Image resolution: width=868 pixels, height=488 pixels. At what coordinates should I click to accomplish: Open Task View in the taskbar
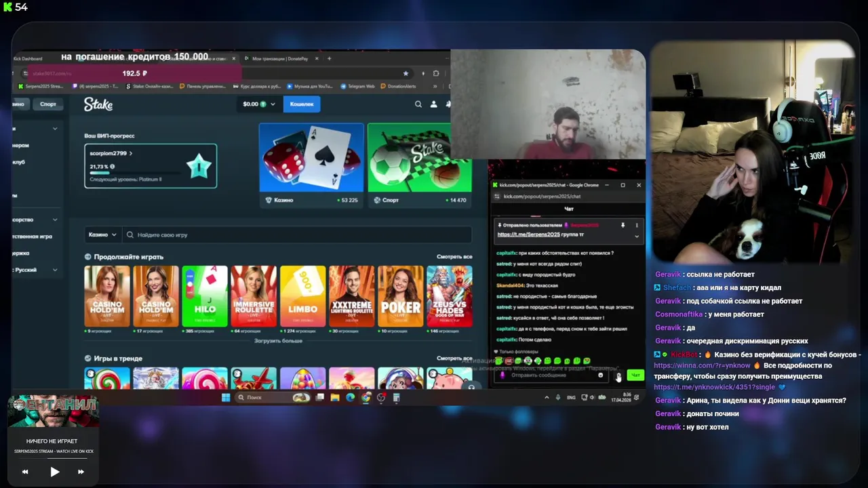click(320, 398)
